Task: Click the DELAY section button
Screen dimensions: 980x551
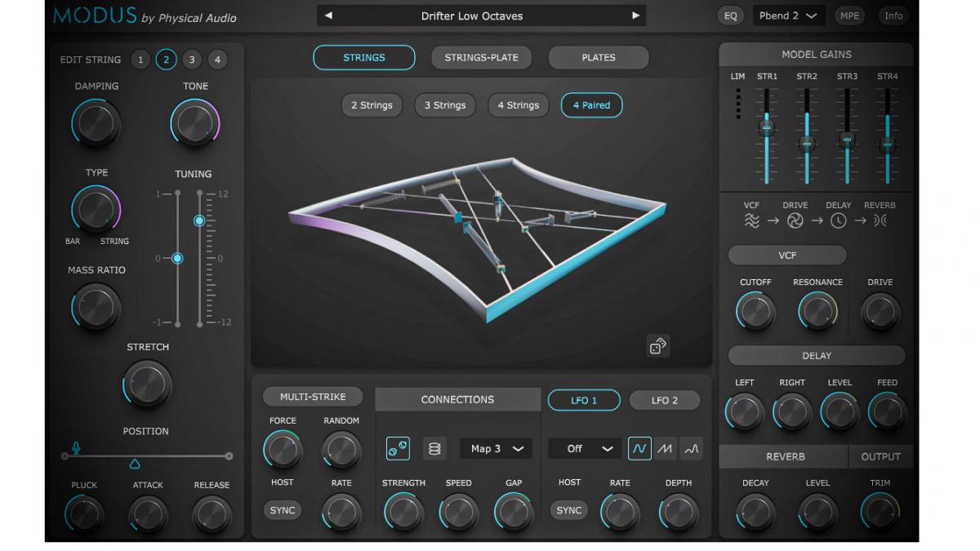Action: point(817,356)
